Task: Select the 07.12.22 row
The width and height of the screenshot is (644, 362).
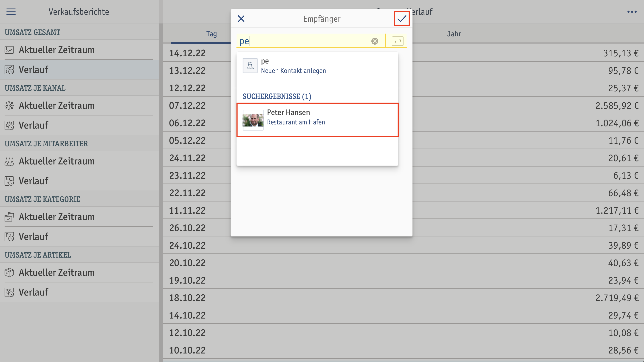Action: click(403, 105)
